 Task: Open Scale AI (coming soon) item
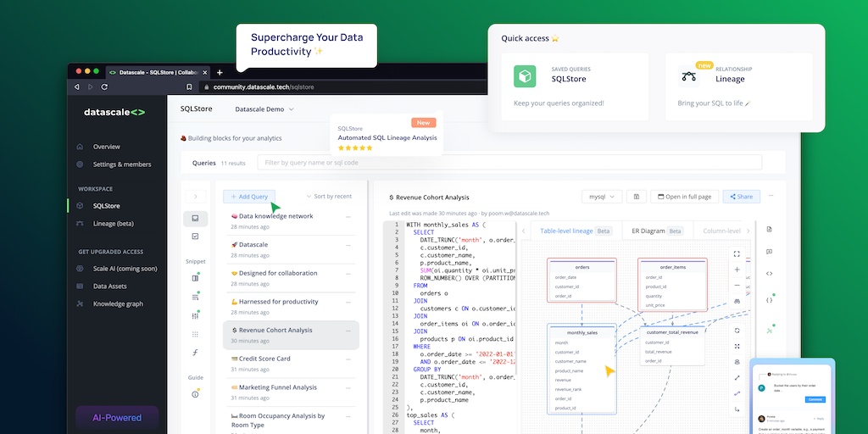pos(125,269)
